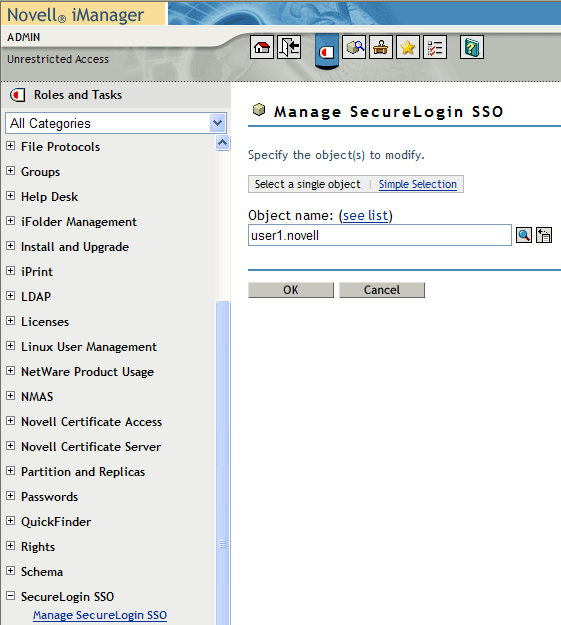The image size is (561, 625).
Task: Open the Configure desk icon
Action: tap(381, 47)
